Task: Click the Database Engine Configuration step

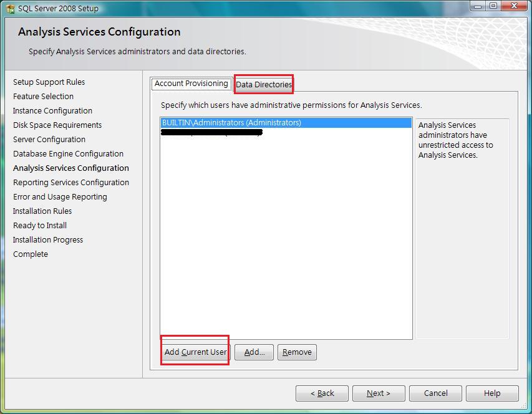Action: (x=68, y=153)
